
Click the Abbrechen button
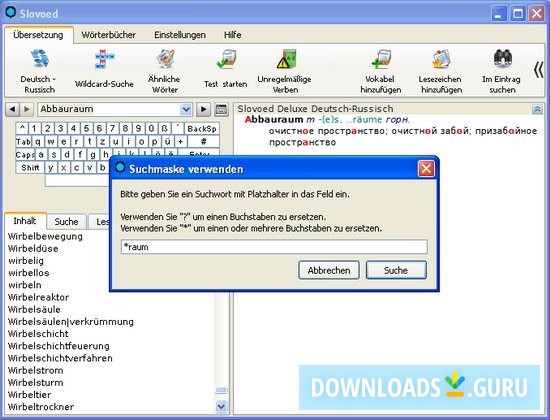[329, 270]
